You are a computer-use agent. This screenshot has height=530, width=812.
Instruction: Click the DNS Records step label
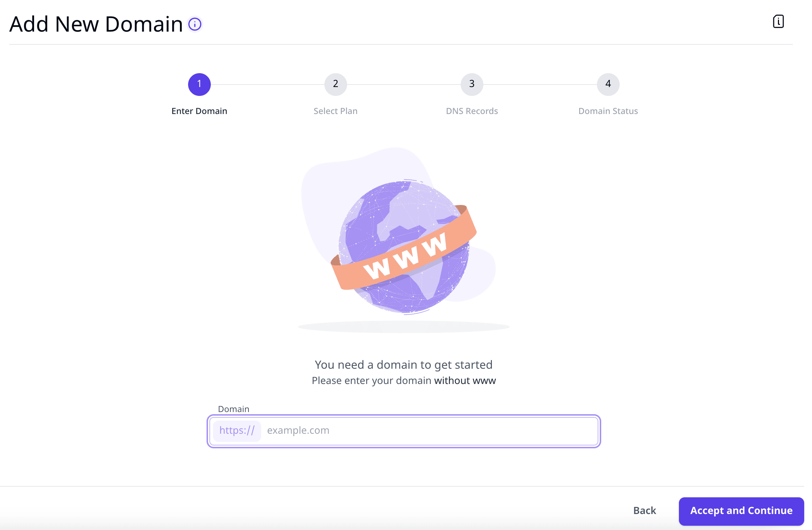[x=472, y=111]
